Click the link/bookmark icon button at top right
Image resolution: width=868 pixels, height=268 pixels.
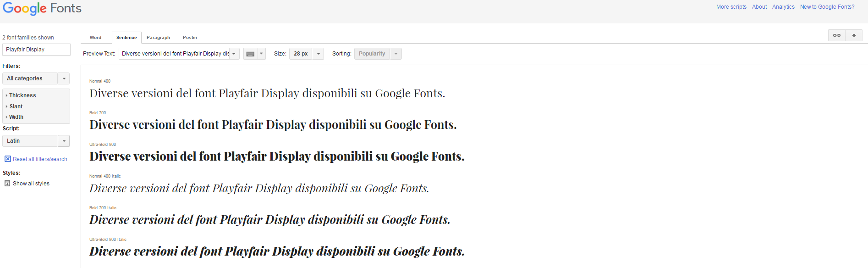point(837,35)
